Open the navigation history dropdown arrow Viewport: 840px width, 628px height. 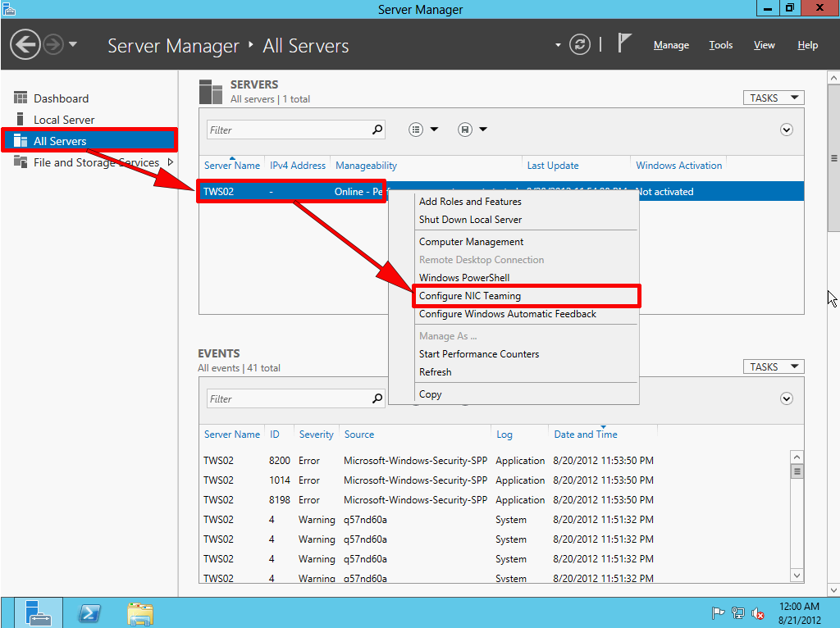click(73, 44)
